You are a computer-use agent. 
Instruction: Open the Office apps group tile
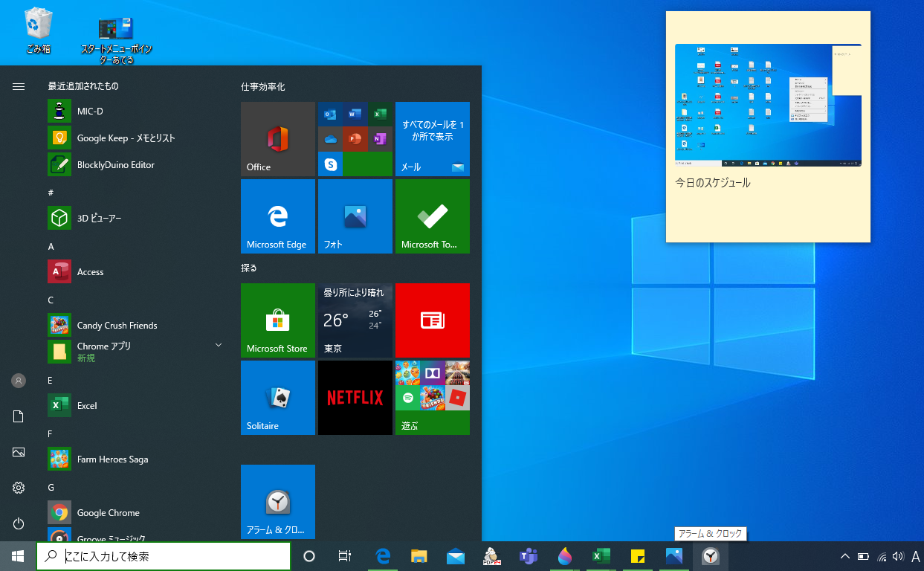click(355, 139)
